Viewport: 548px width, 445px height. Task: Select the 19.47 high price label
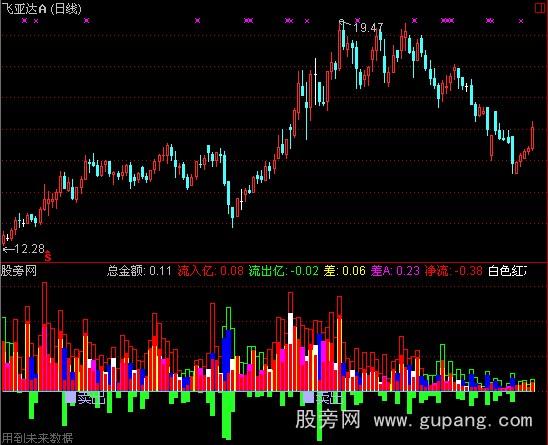(x=368, y=28)
